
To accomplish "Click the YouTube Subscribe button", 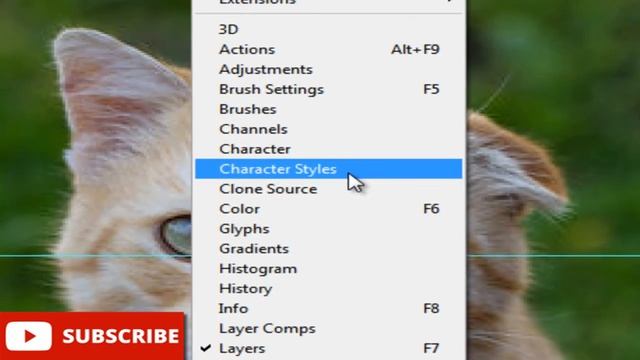I will point(92,336).
